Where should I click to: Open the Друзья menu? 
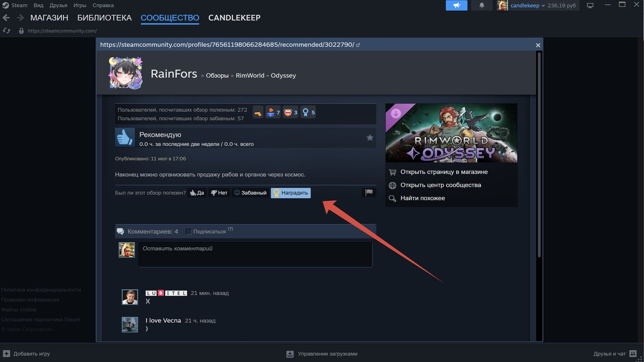tap(58, 5)
